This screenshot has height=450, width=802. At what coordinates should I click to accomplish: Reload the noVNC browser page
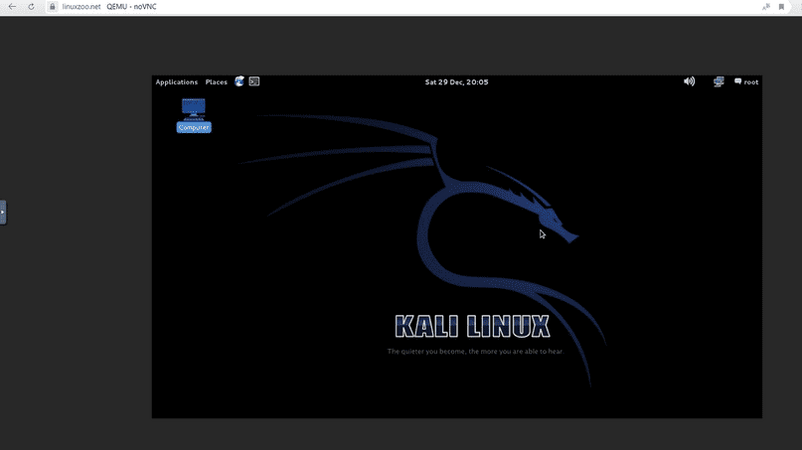31,7
